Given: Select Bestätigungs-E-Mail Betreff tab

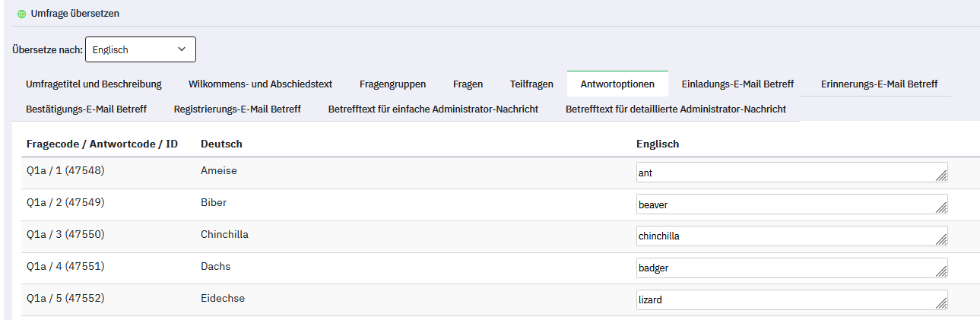Looking at the screenshot, I should tap(86, 109).
